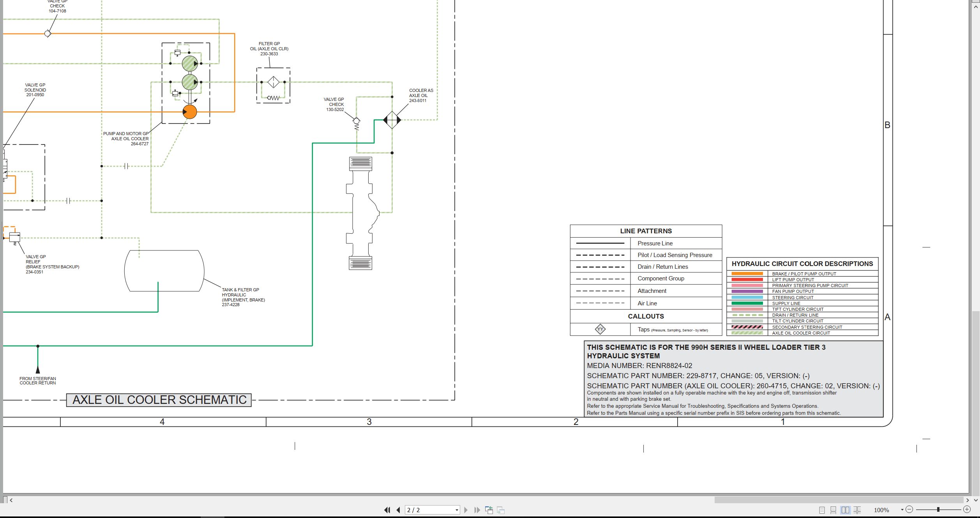Click the orange motor symbol
This screenshot has height=518, width=980.
pyautogui.click(x=190, y=112)
